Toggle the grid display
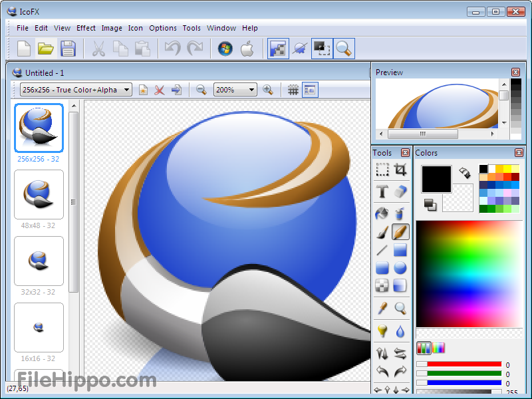This screenshot has width=532, height=399. click(293, 89)
